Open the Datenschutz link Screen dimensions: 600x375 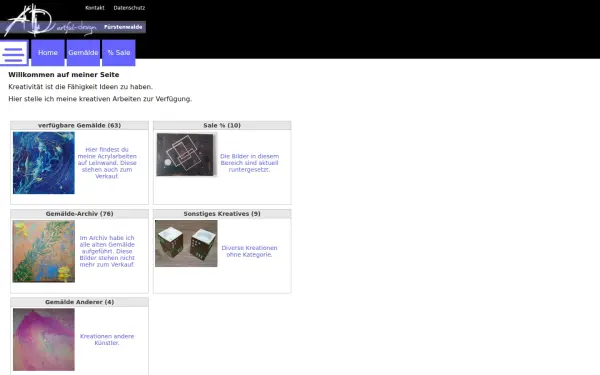coord(129,8)
